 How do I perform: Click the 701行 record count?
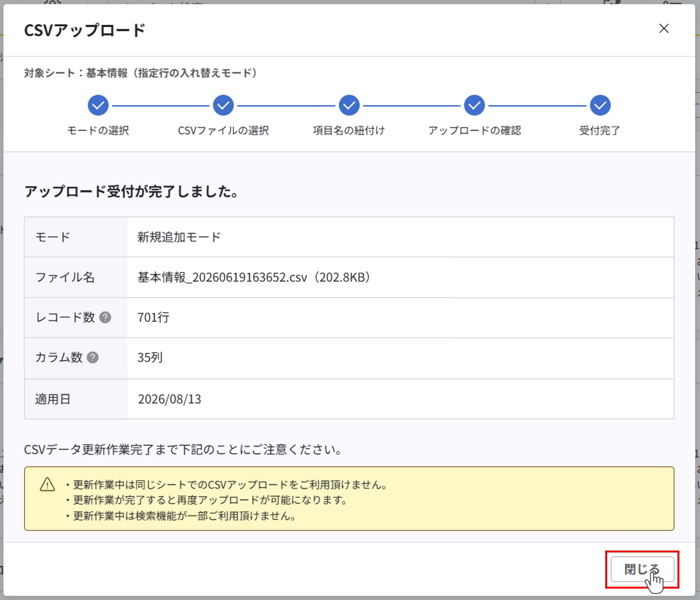pos(153,317)
